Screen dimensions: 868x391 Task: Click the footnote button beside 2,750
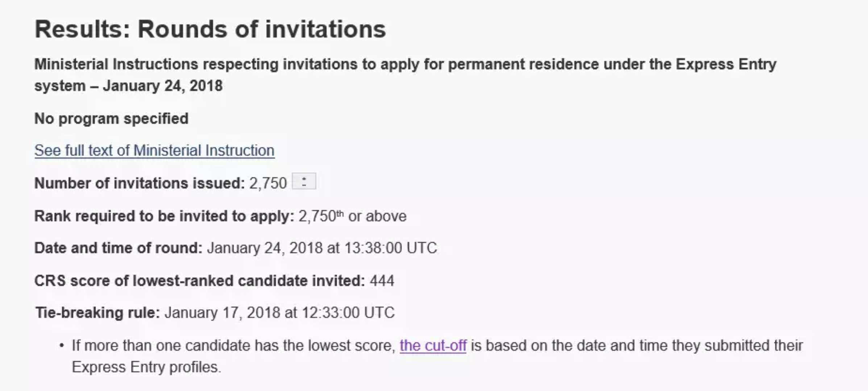(304, 181)
